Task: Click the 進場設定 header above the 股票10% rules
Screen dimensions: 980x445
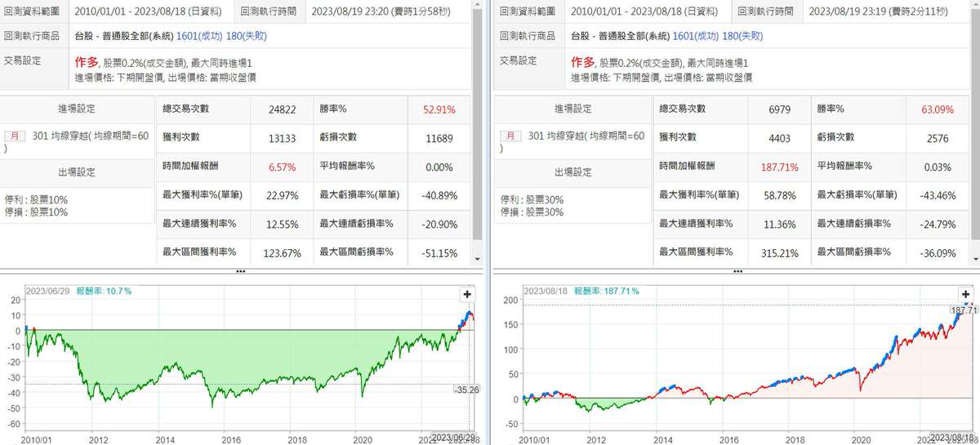Action: point(78,109)
